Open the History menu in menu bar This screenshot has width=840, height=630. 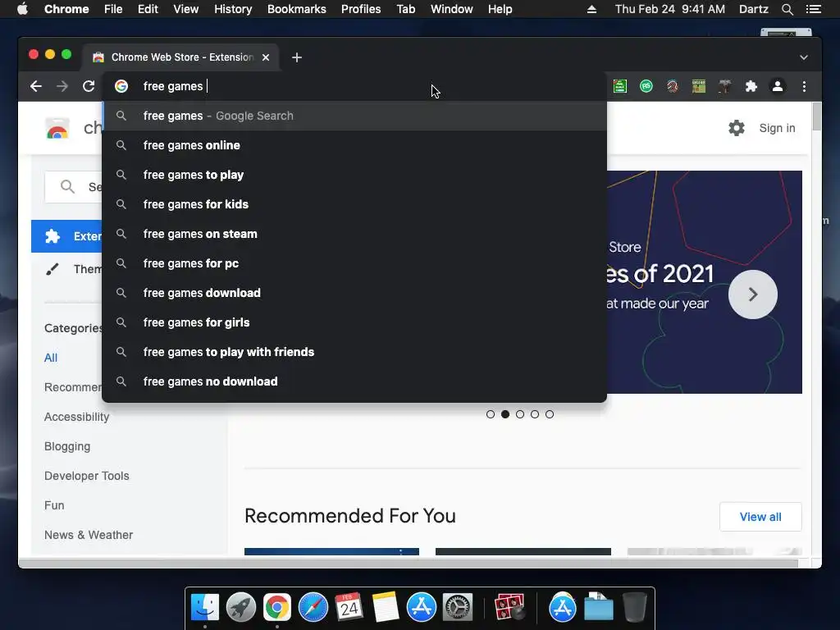click(232, 9)
